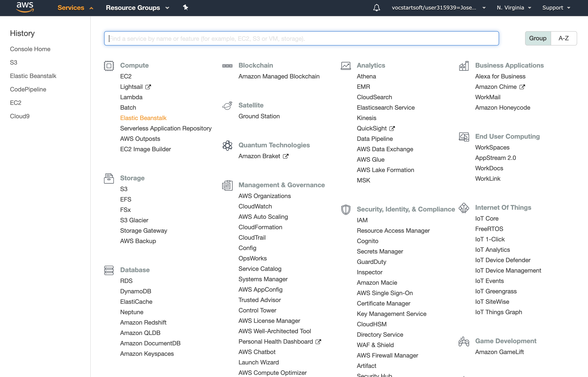Open CodePipeline from History sidebar

28,89
